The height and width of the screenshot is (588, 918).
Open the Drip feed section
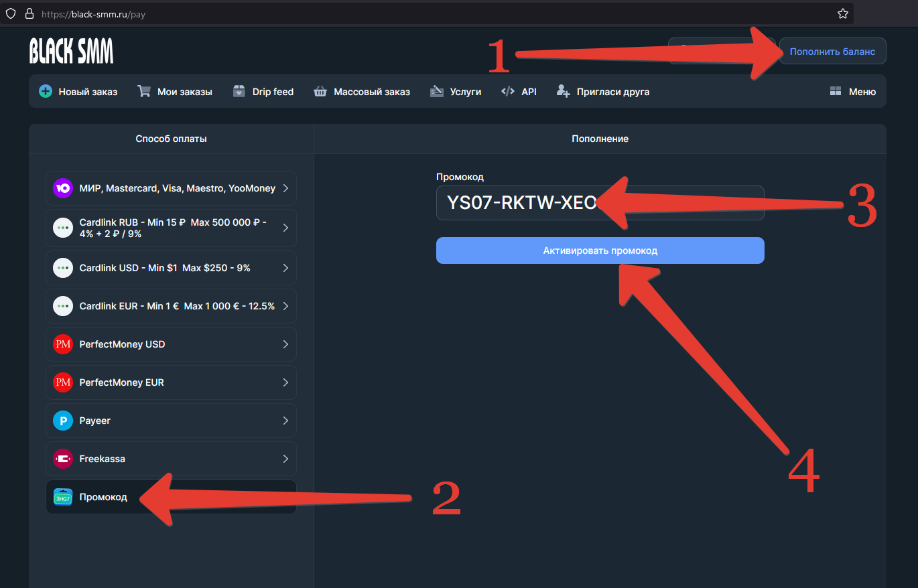coord(263,92)
